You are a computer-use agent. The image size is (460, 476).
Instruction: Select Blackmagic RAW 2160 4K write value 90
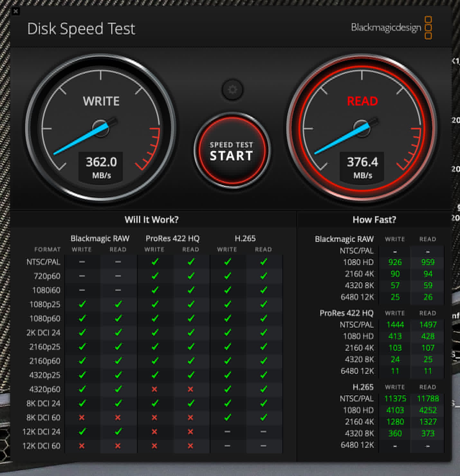395,274
